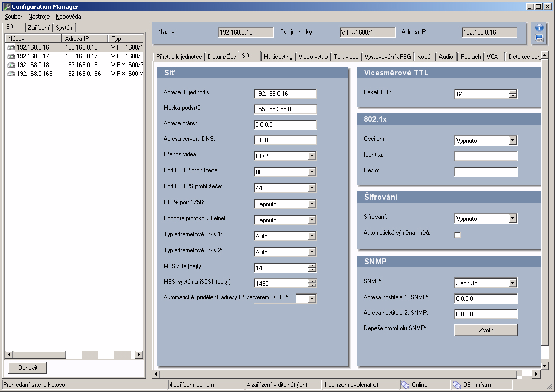Click settings panel horizontal scrollbar right arrow
555x392 pixels.
[536, 374]
